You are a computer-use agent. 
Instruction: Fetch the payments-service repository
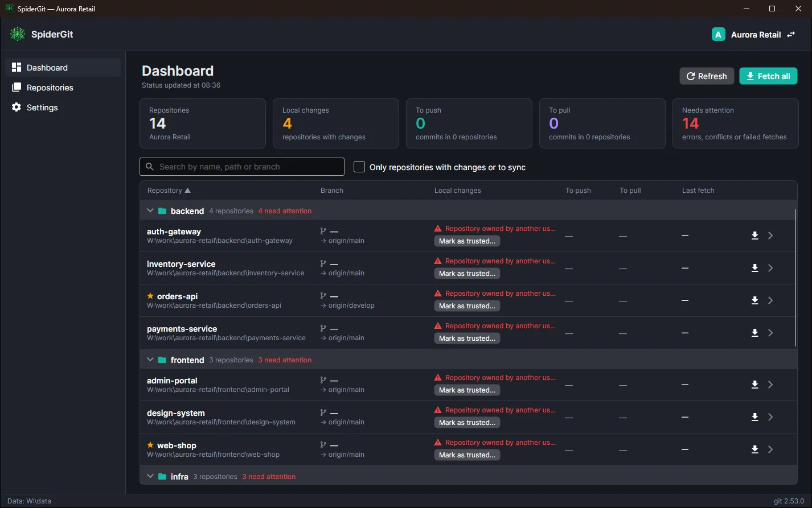pyautogui.click(x=754, y=333)
